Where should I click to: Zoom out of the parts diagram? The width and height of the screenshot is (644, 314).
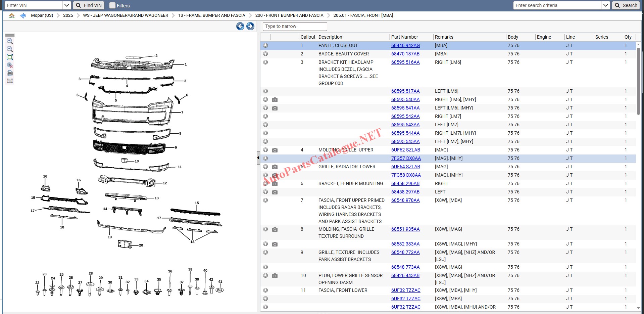pos(10,49)
